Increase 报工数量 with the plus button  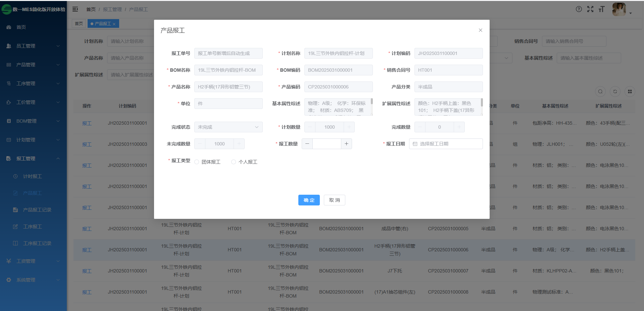point(346,144)
